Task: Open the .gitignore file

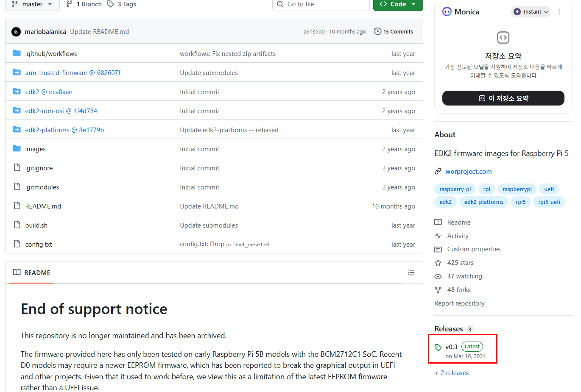Action: pos(39,168)
